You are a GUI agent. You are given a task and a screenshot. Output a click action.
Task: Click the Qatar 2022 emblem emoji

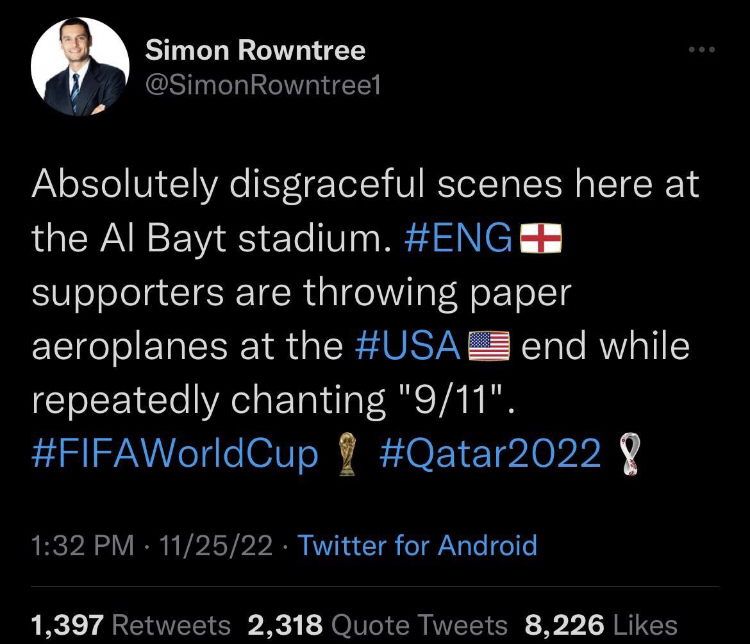[x=629, y=456]
